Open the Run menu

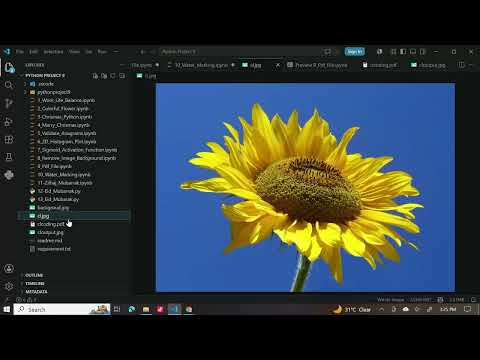coord(102,52)
